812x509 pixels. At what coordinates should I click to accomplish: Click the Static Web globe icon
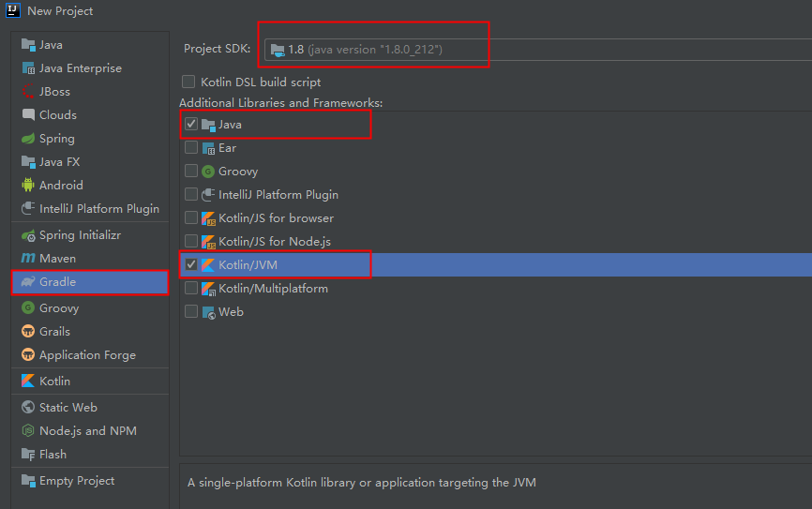point(28,407)
